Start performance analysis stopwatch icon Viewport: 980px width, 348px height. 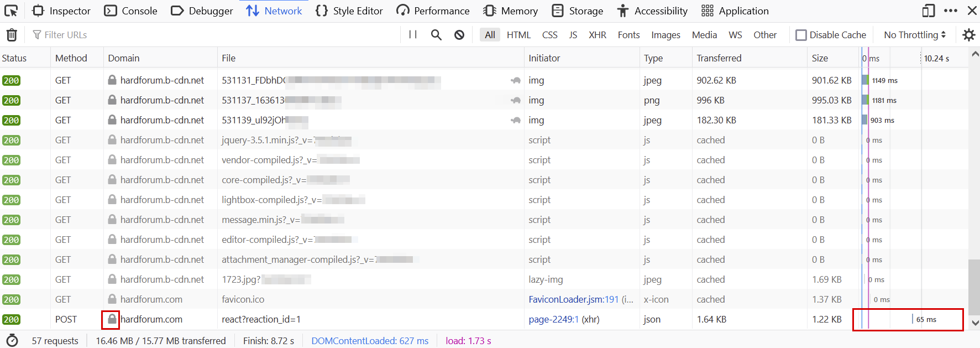[12, 341]
